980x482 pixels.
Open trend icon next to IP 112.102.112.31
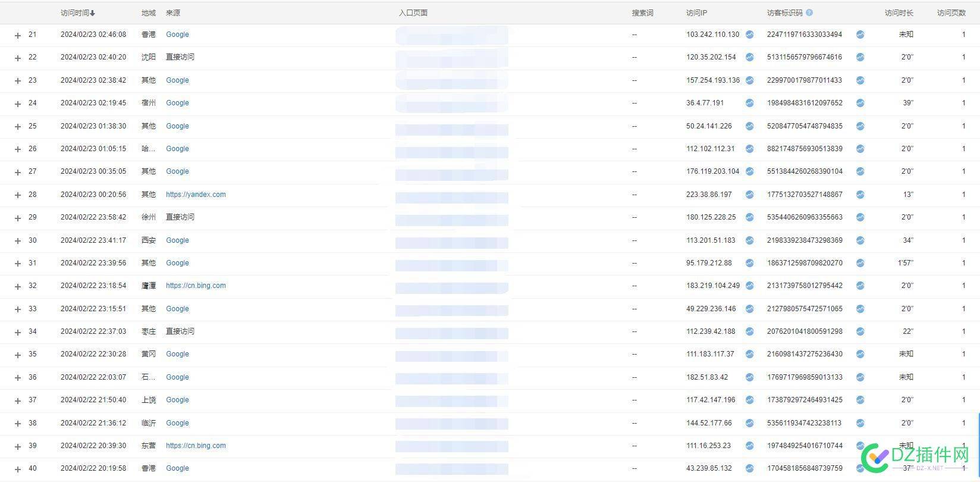click(x=750, y=149)
